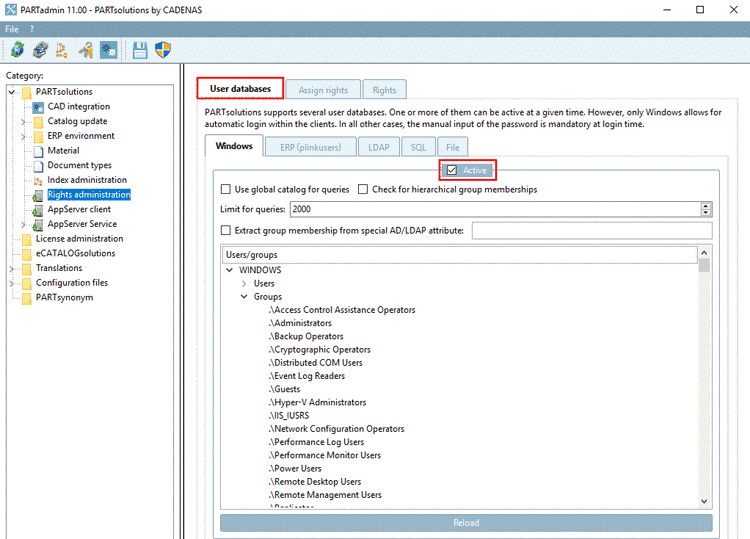The height and width of the screenshot is (539, 750).
Task: Click the Material document icon
Action: tap(38, 151)
